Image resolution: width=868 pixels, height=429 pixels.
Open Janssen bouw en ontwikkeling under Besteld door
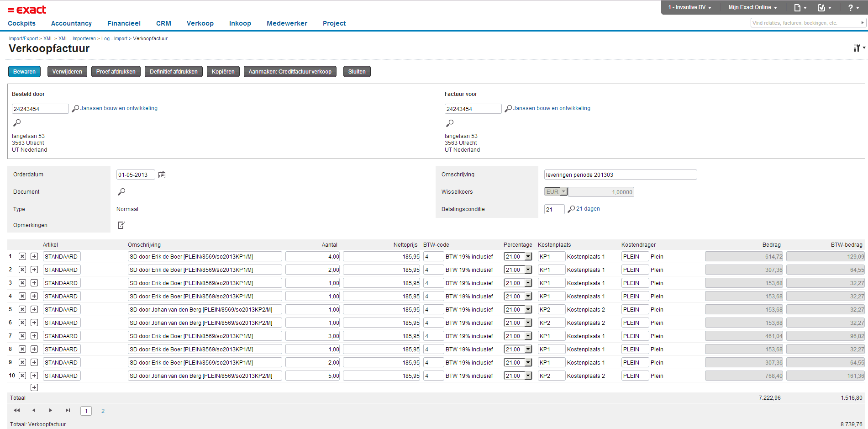click(x=119, y=108)
